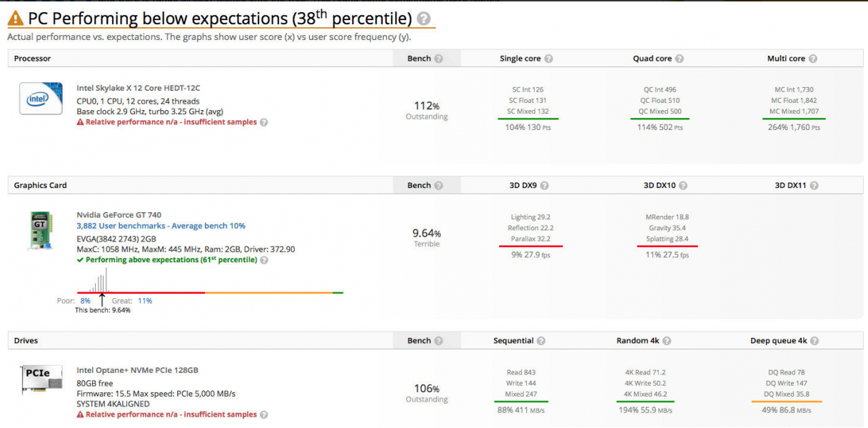This screenshot has width=868, height=428.
Task: Click the green checkmark beside expectations note
Action: (81, 259)
